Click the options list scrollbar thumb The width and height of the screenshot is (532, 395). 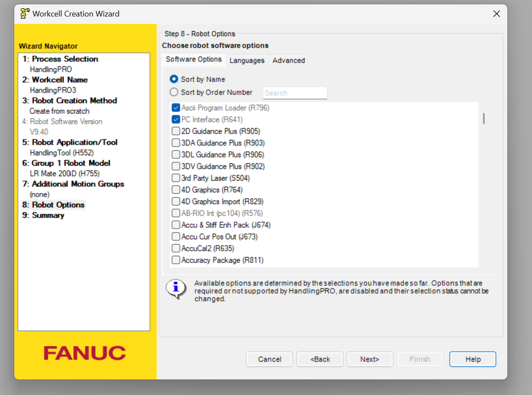click(484, 118)
